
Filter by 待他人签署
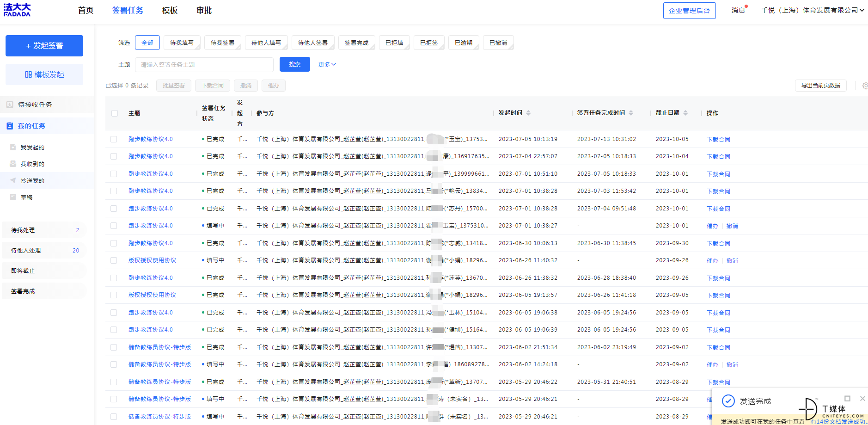(313, 43)
